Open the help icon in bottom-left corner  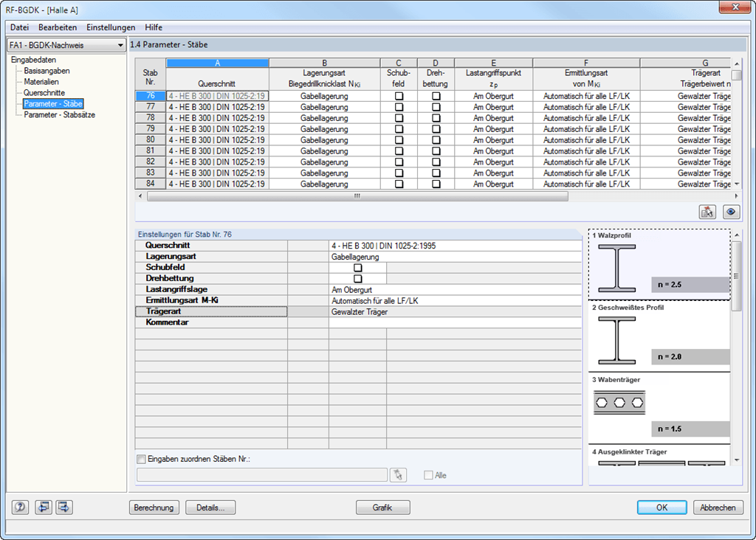(20, 507)
